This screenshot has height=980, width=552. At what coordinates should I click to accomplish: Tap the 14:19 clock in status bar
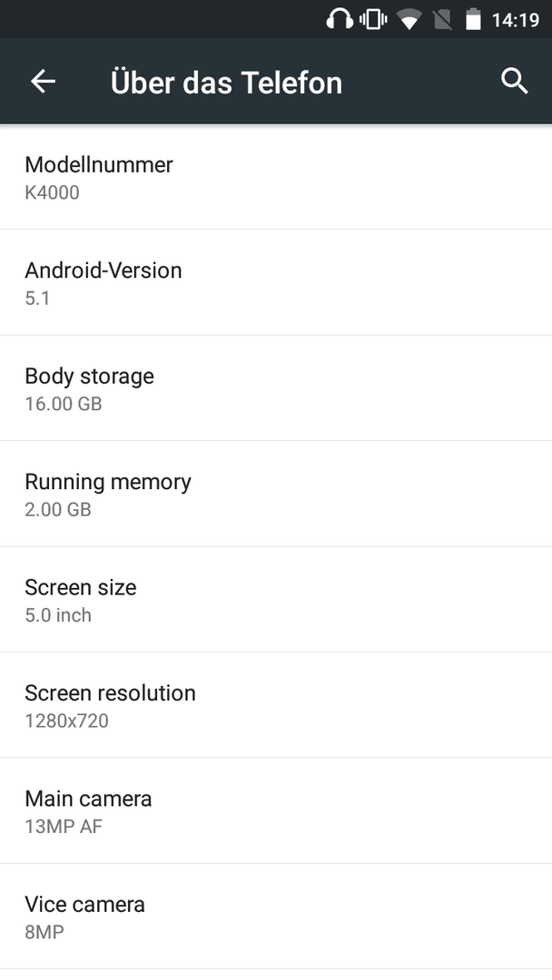[x=515, y=20]
